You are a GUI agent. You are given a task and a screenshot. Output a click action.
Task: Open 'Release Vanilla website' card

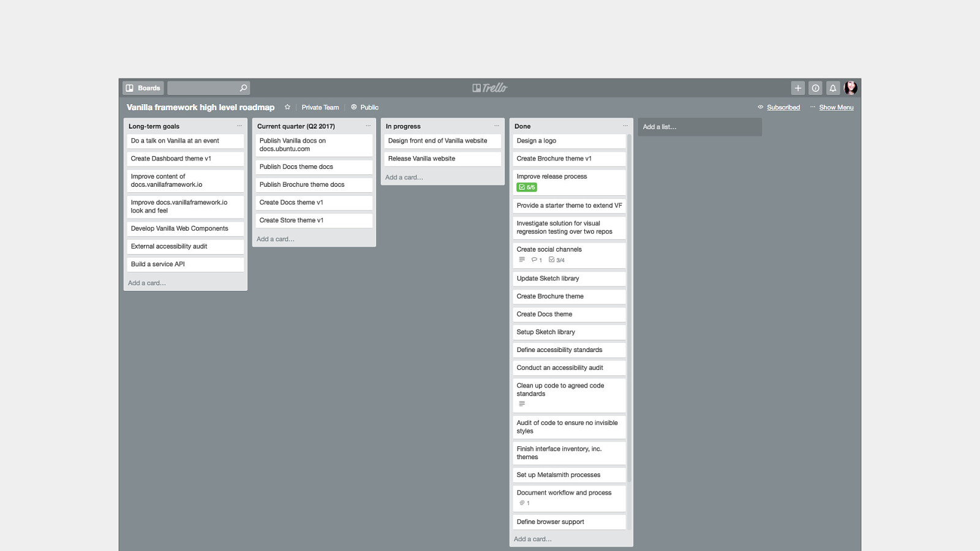point(442,159)
